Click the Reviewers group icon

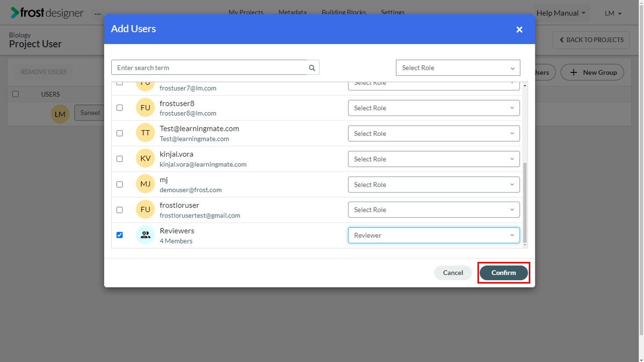pyautogui.click(x=145, y=235)
